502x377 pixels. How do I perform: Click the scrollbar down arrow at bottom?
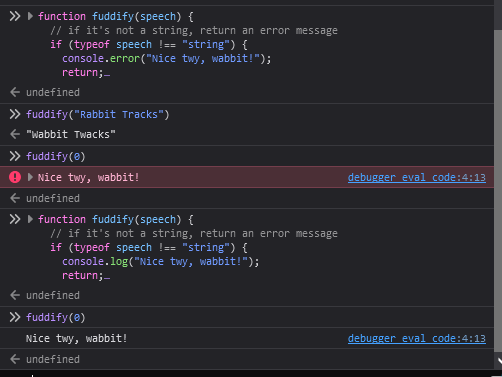click(x=499, y=361)
